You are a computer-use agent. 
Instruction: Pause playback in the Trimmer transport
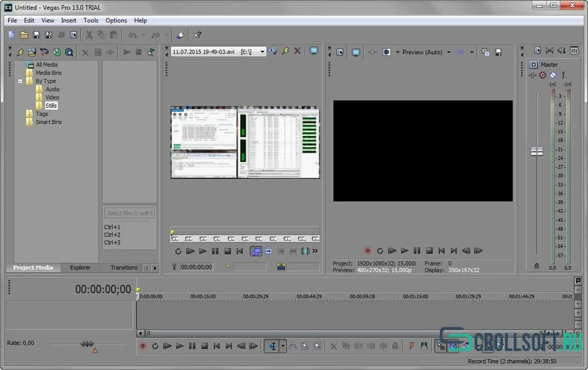click(215, 251)
